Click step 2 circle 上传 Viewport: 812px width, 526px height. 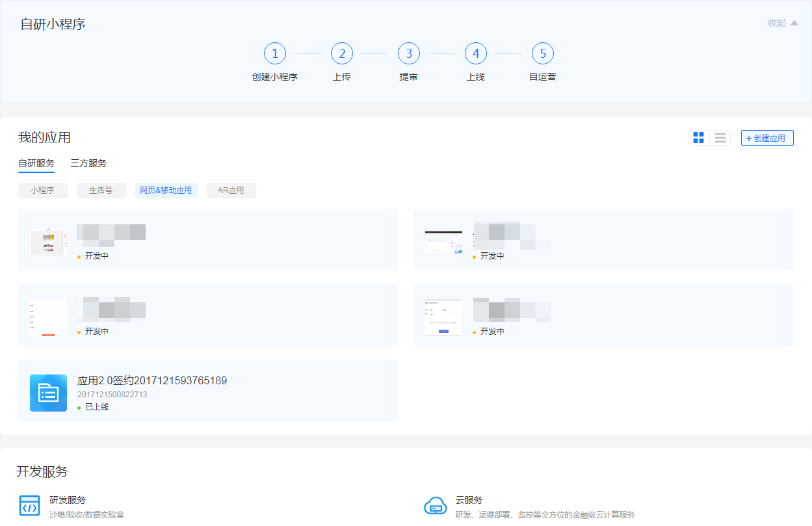(x=342, y=54)
